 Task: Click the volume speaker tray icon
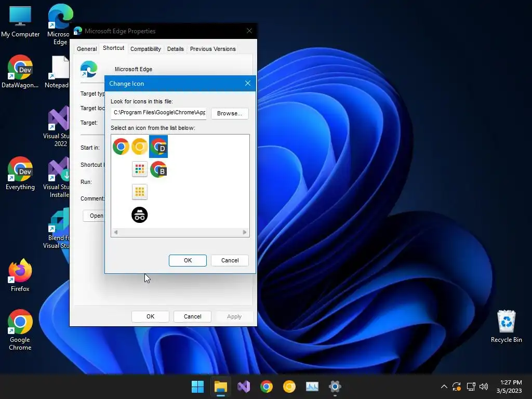point(484,387)
